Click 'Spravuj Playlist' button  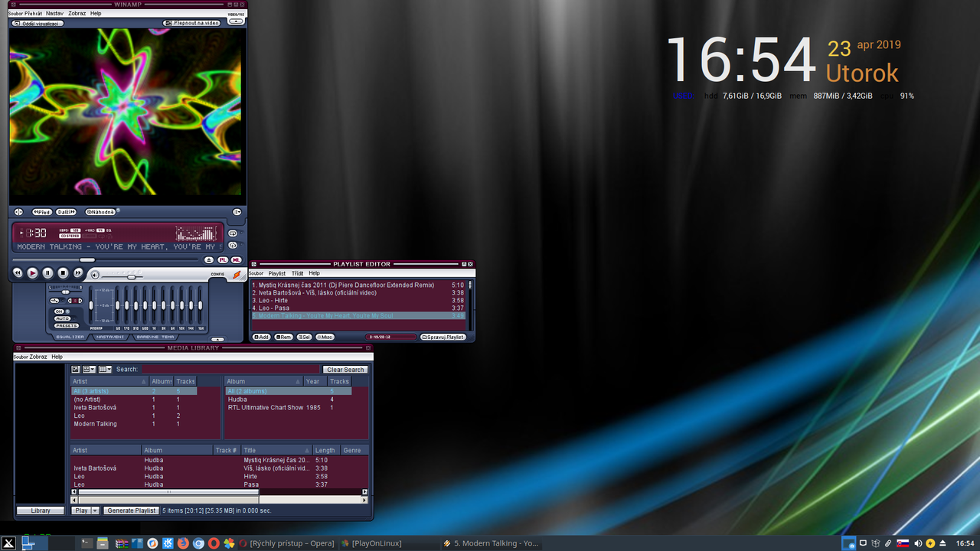(x=443, y=337)
